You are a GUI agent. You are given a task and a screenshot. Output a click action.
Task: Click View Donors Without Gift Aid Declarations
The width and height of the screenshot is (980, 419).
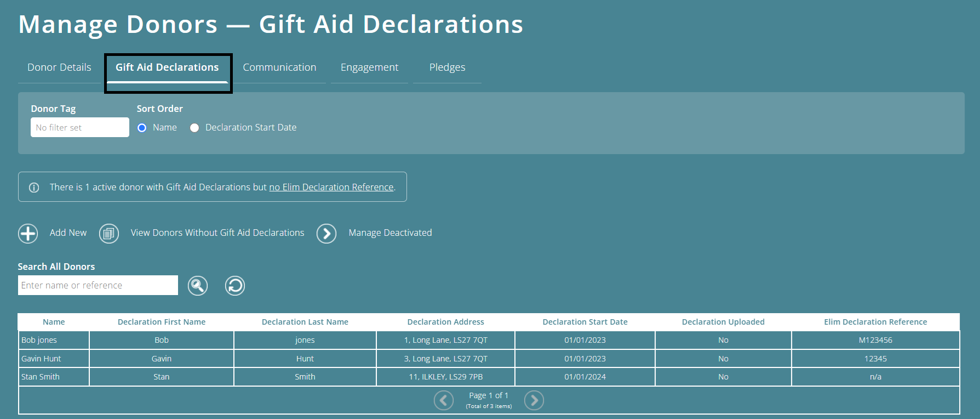[x=217, y=233]
